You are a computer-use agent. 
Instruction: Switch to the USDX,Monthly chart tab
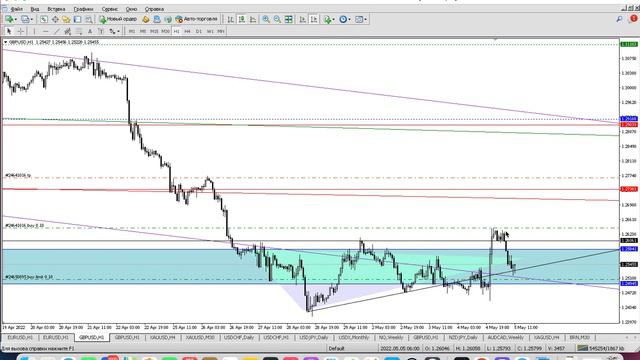[353, 338]
